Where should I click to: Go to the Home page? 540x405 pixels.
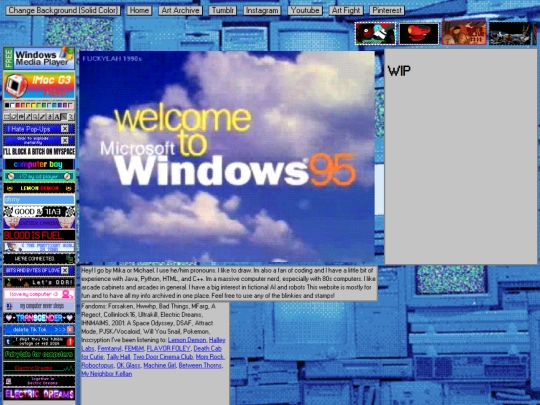(139, 10)
